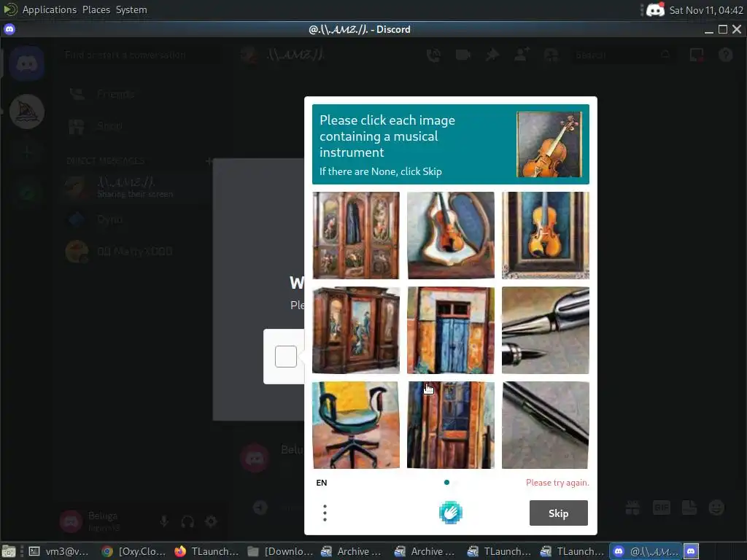
Task: Click Find or start a conversation field
Action: (x=142, y=55)
